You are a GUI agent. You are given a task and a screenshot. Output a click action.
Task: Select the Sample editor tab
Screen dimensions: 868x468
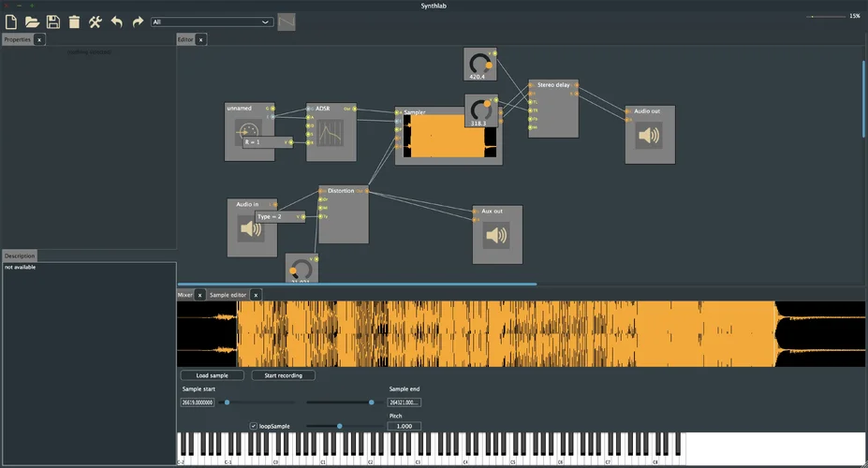(x=228, y=295)
